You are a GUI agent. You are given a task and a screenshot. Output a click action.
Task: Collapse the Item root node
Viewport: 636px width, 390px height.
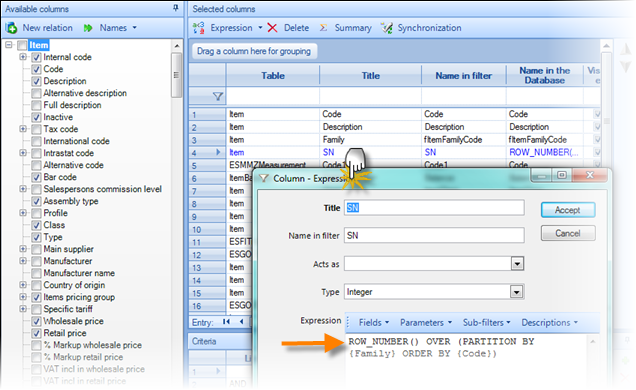click(x=9, y=45)
